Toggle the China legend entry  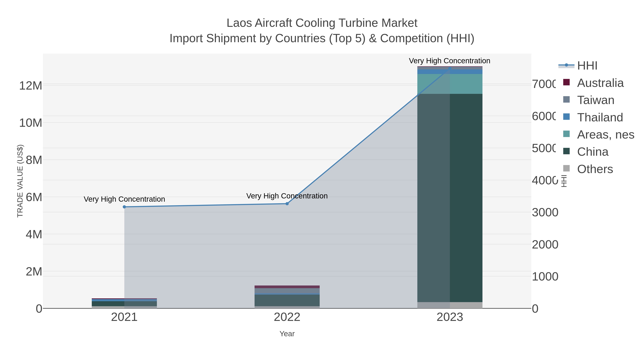(586, 152)
